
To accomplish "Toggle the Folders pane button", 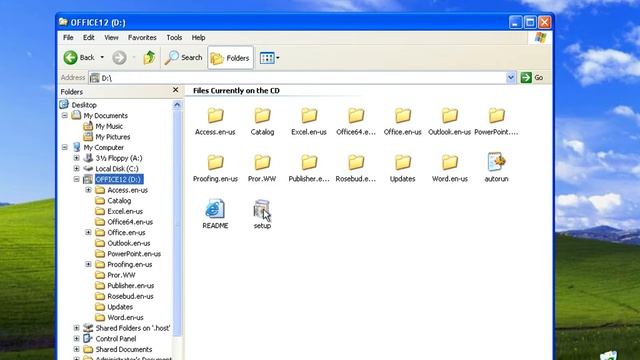I will [231, 58].
